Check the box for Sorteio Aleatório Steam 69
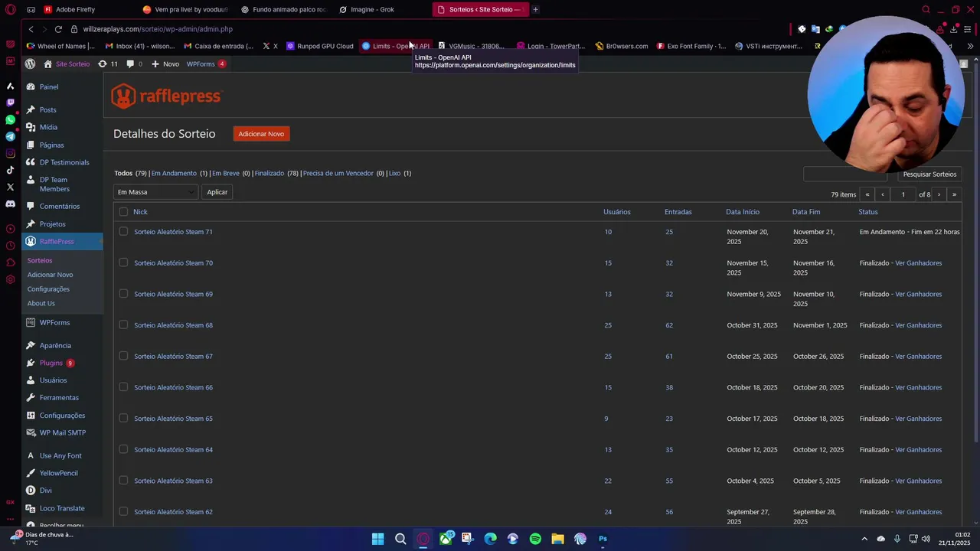This screenshot has height=551, width=980. click(123, 294)
